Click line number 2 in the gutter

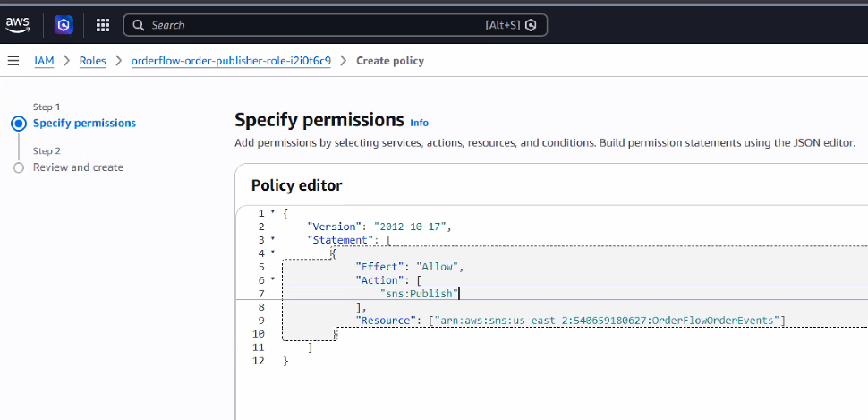coord(261,227)
